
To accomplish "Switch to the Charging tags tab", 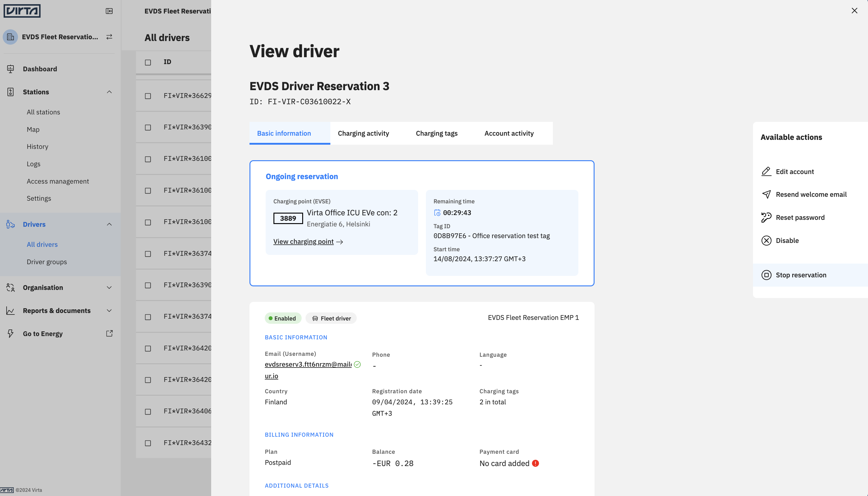I will (436, 133).
